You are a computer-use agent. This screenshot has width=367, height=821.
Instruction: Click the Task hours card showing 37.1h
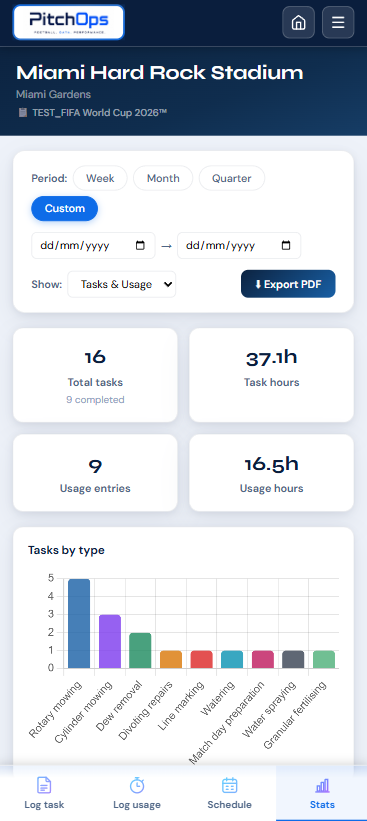(x=271, y=375)
